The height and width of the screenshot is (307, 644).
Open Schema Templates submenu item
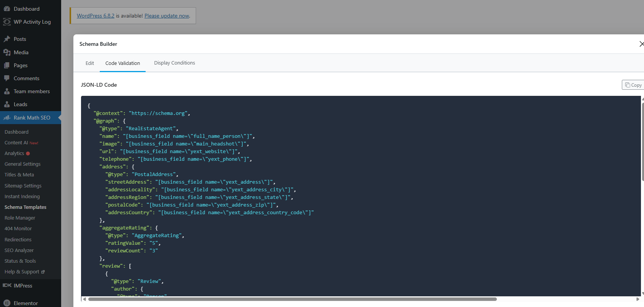[x=25, y=207]
